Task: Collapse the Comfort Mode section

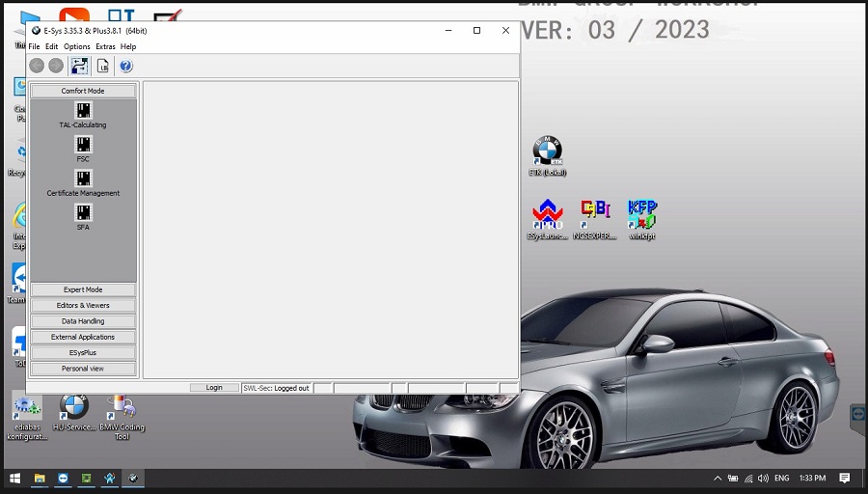Action: [83, 91]
